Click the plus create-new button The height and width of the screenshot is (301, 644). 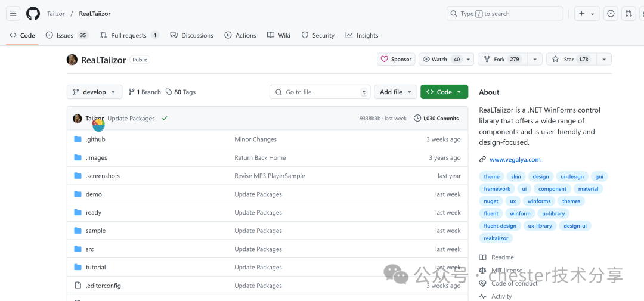(x=581, y=14)
